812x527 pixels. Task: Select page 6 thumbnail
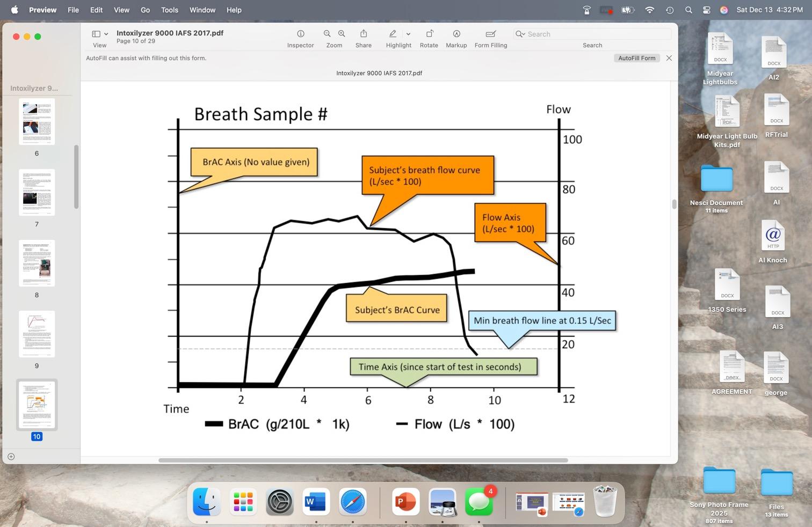[37, 121]
